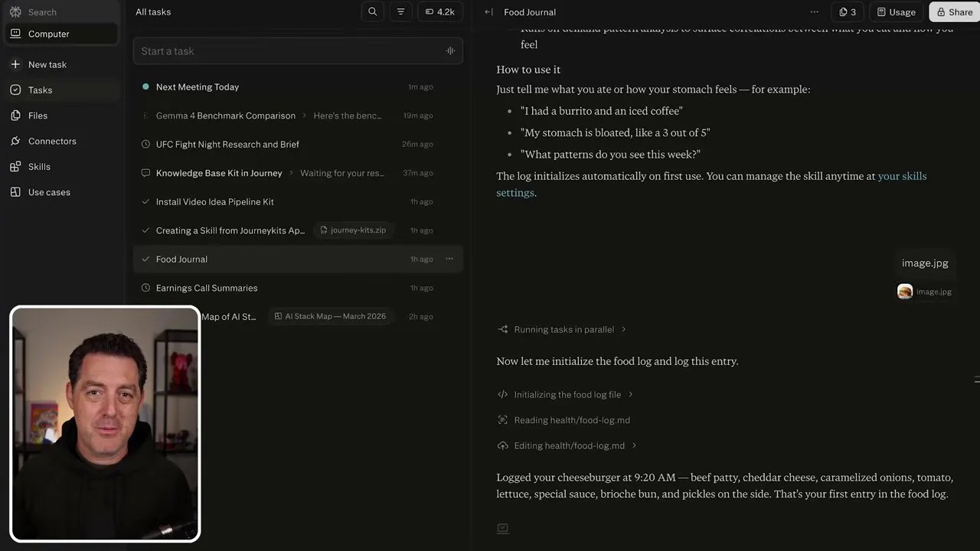Open the Next Meeting Today task
Image resolution: width=980 pixels, height=551 pixels.
297,87
